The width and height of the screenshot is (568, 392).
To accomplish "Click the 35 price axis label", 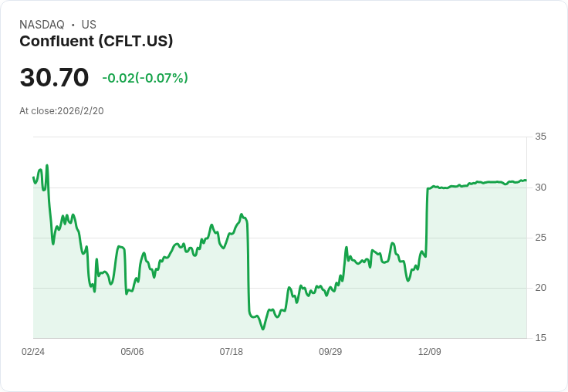I will (x=540, y=137).
